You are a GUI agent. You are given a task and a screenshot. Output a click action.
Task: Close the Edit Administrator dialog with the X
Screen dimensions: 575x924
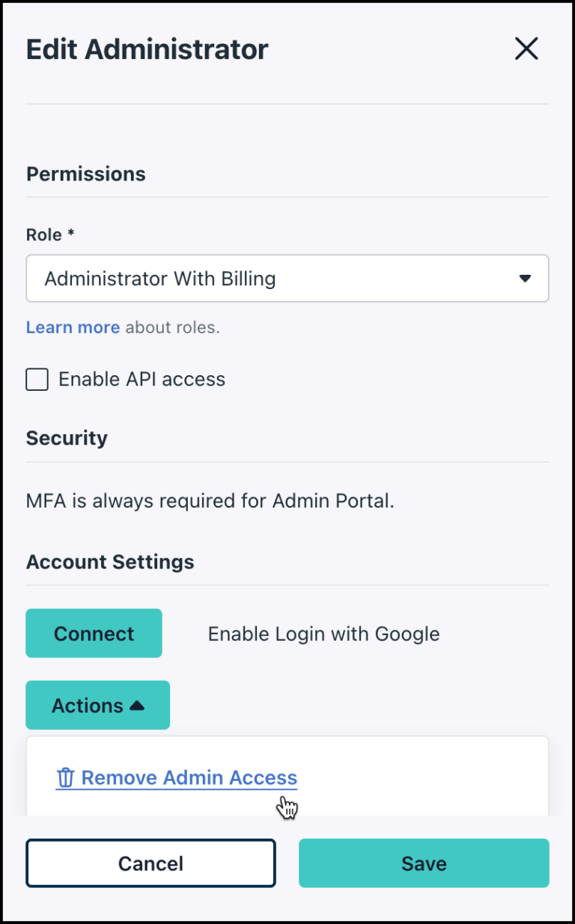[x=526, y=48]
